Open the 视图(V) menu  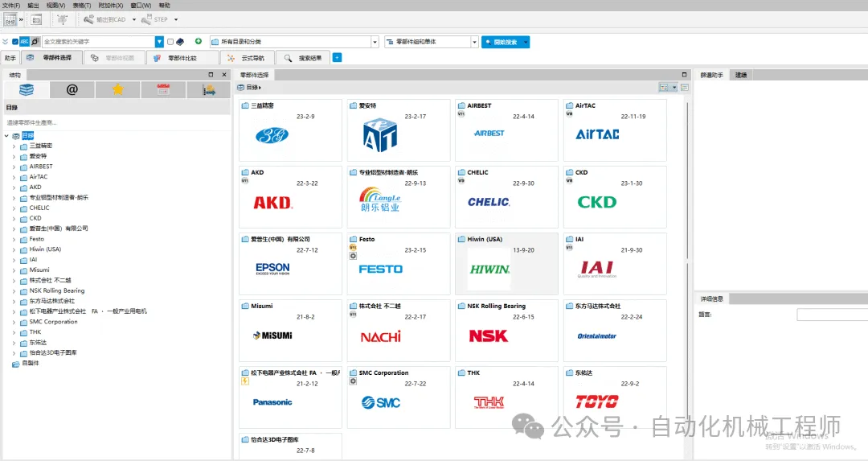(56, 5)
